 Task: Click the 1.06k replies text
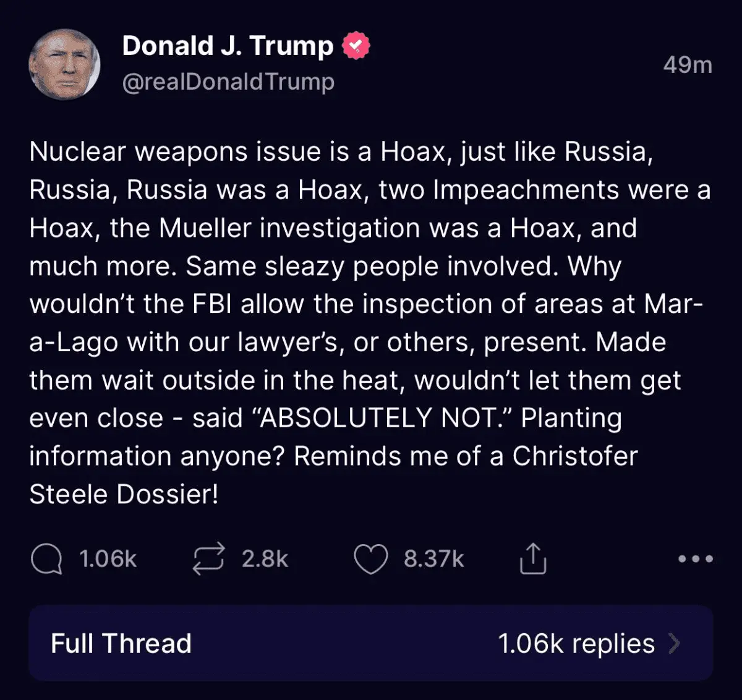click(576, 643)
